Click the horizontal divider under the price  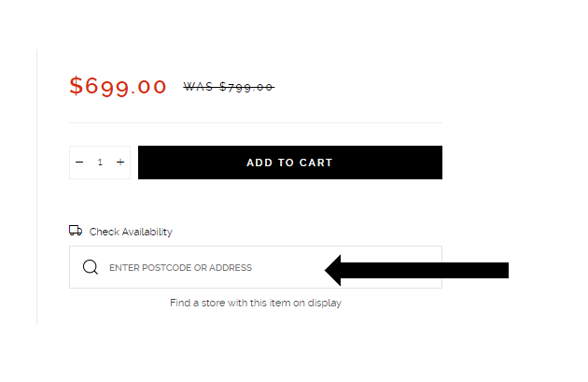[256, 122]
